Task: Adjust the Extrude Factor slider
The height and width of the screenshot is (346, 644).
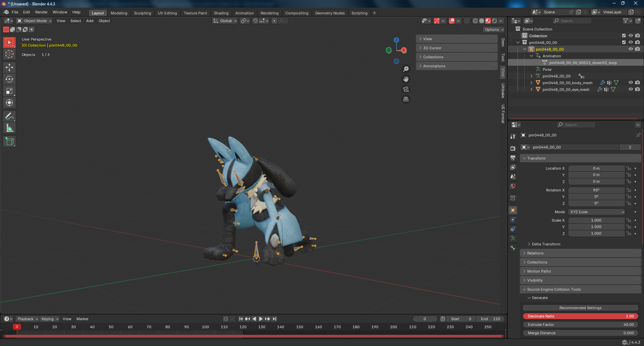Action: [581, 325]
